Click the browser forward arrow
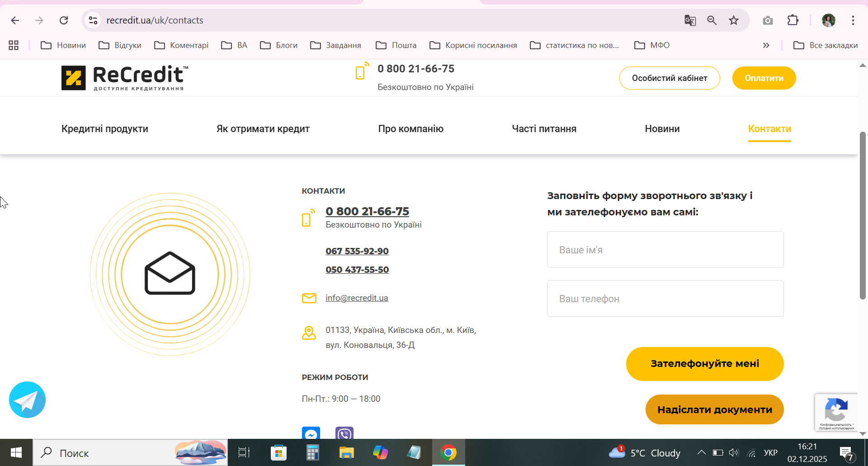868x466 pixels. tap(39, 20)
